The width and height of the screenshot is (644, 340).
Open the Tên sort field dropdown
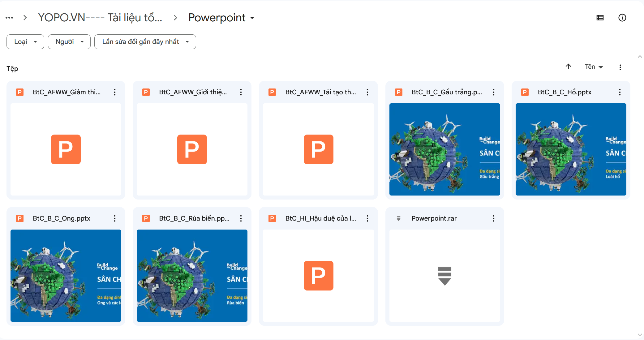[594, 67]
